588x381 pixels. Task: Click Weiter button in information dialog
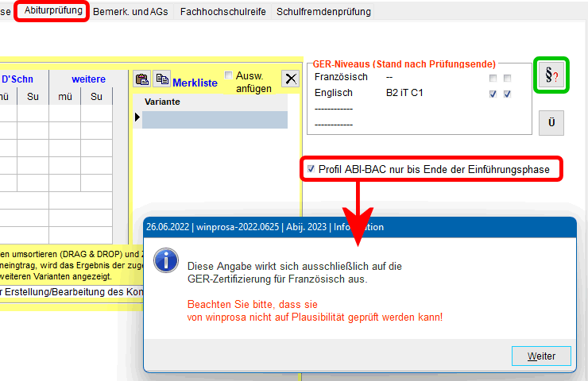[x=541, y=356]
